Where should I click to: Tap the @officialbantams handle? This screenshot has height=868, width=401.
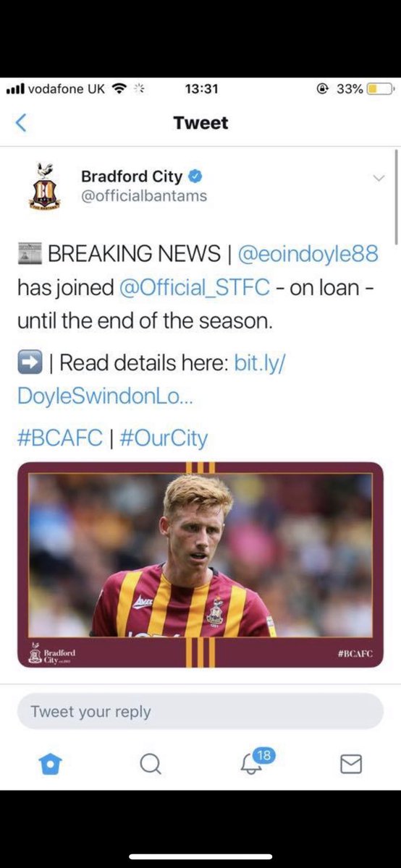tap(143, 196)
